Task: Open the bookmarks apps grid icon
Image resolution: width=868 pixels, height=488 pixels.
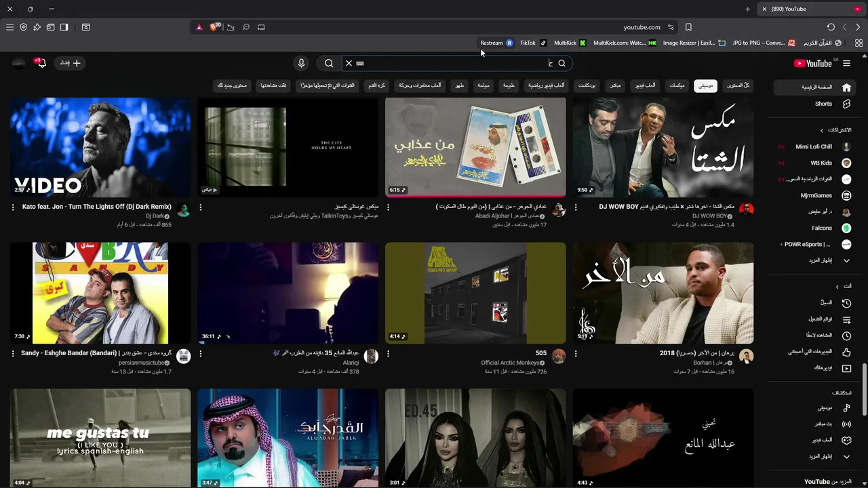Action: pos(859,43)
